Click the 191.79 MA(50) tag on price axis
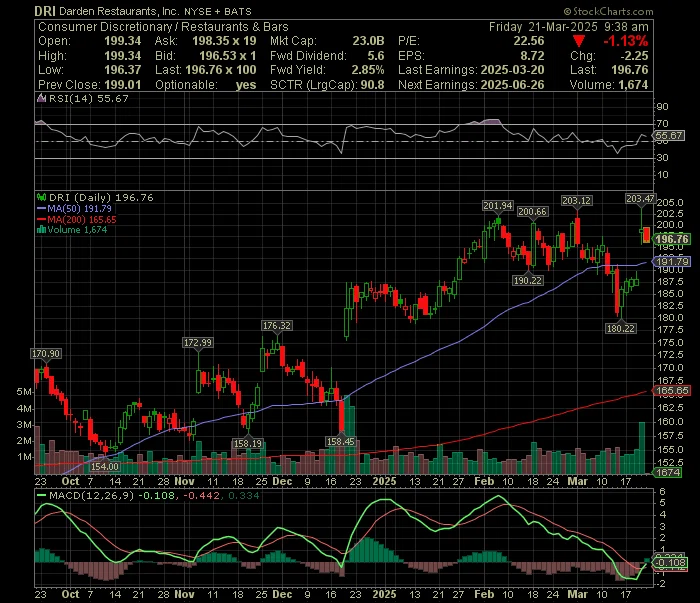 (673, 261)
